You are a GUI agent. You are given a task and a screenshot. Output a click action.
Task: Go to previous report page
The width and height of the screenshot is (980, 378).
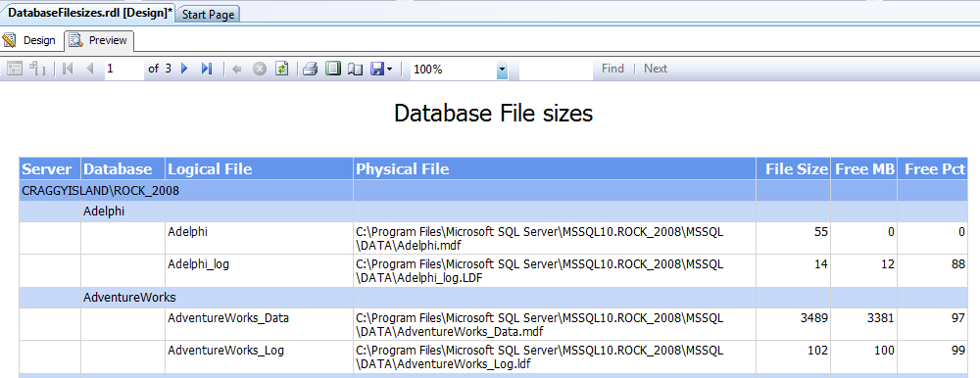(90, 69)
